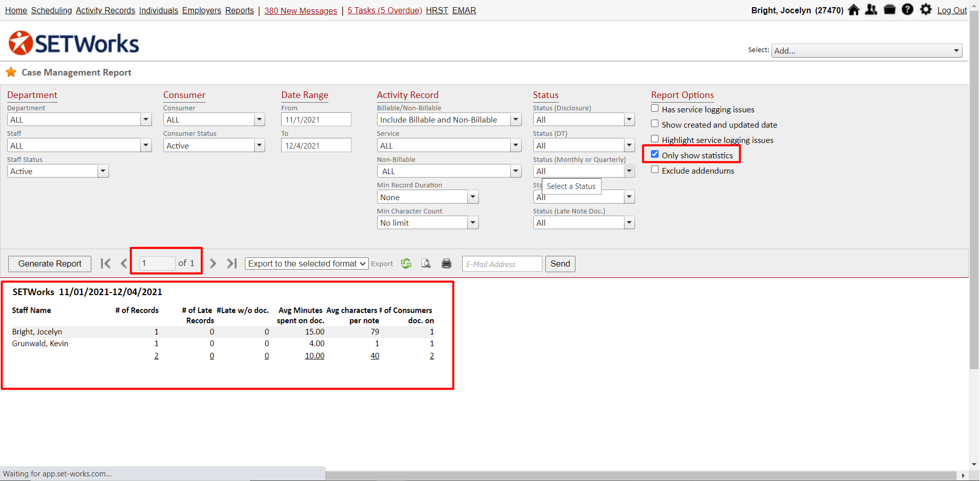
Task: Click the green refresh report icon
Action: pyautogui.click(x=406, y=263)
